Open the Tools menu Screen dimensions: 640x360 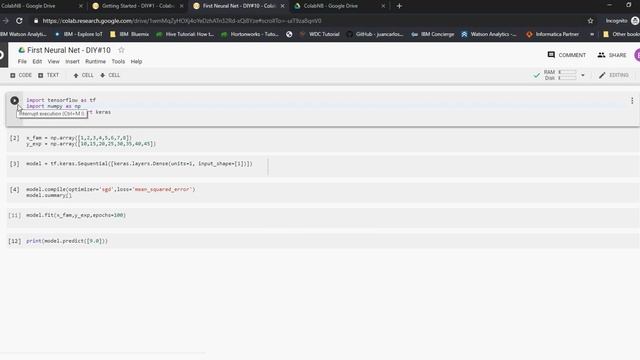[118, 62]
